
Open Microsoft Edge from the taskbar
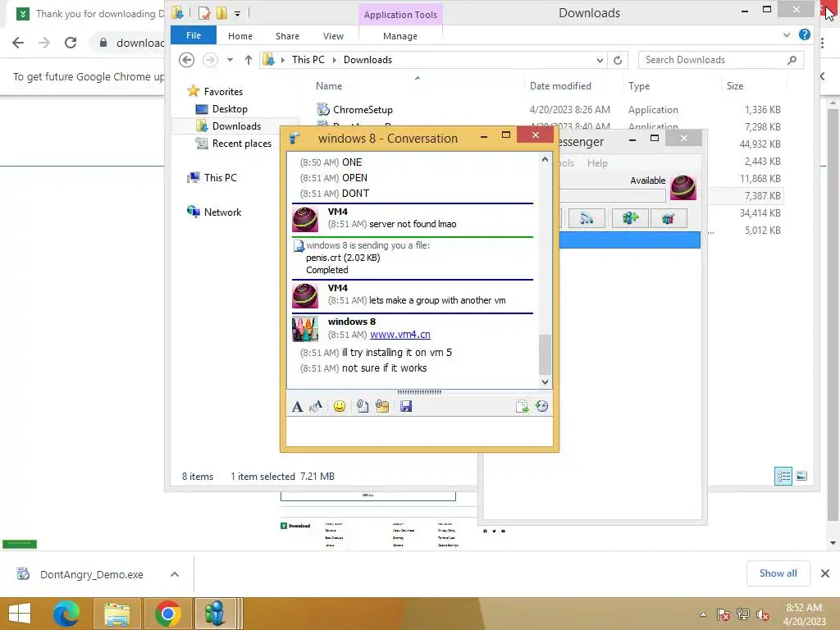pos(66,614)
